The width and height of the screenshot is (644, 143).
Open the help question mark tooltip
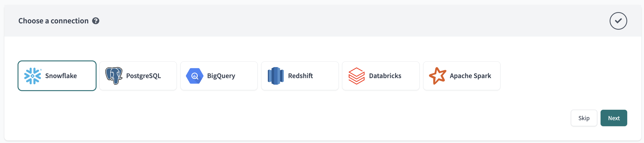tap(96, 21)
